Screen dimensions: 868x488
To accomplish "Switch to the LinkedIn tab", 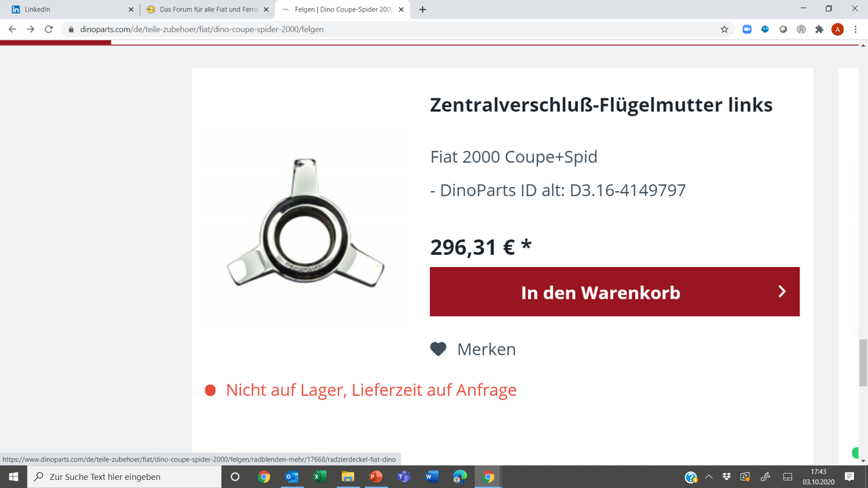I will point(71,9).
